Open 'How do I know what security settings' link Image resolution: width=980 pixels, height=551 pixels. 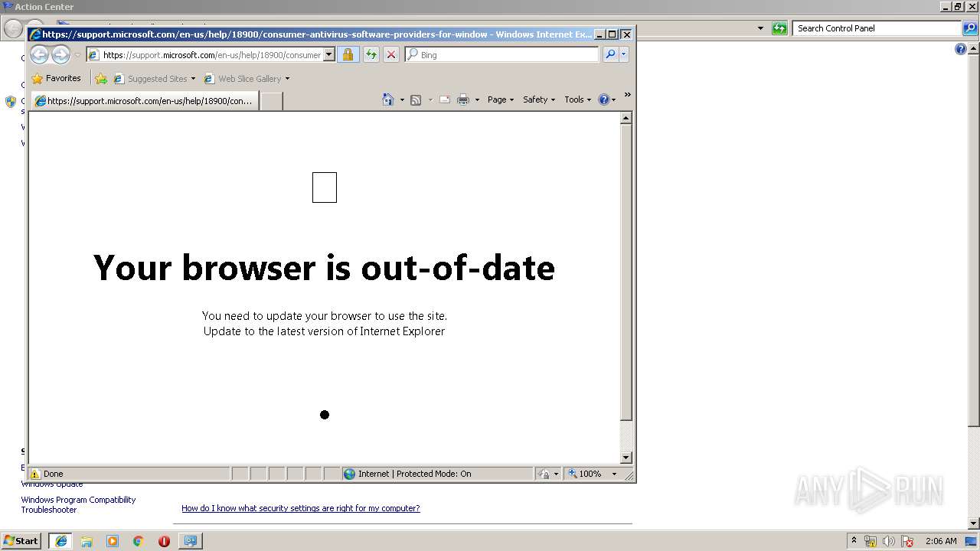(x=300, y=508)
